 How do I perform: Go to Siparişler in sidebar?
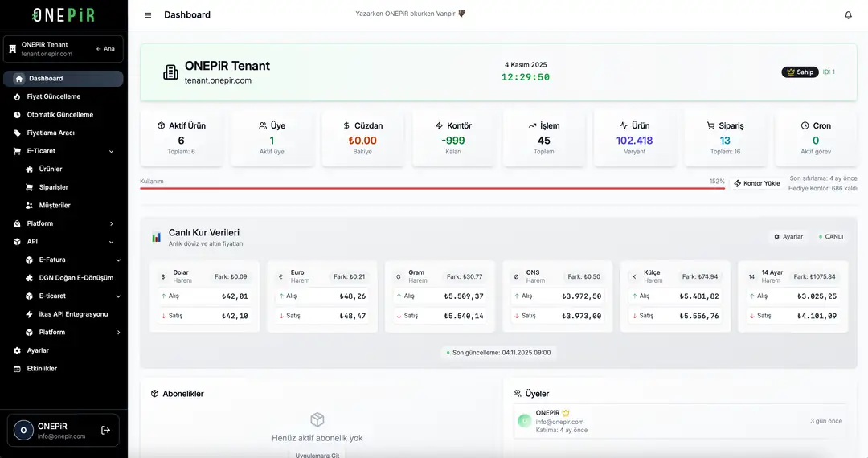(x=54, y=187)
